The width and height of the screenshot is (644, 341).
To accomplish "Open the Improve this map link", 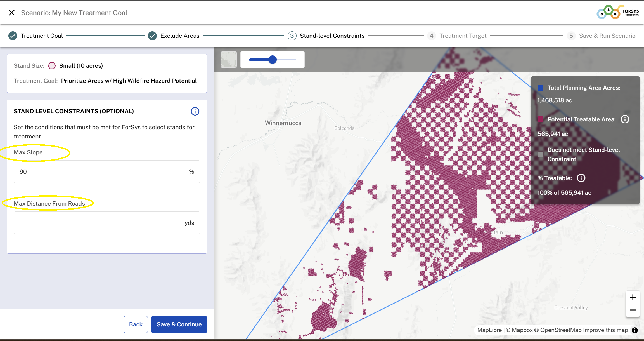I will point(605,330).
